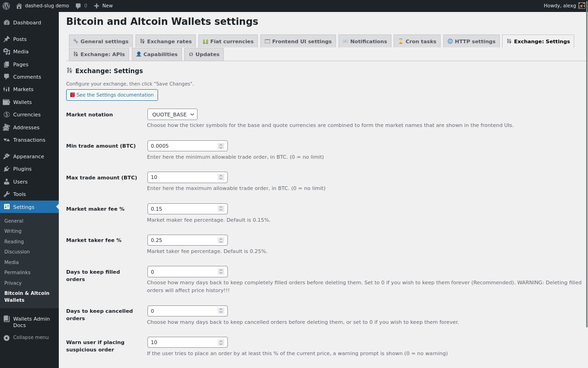588x368 pixels.
Task: Switch to the HTTP settings tab
Action: point(471,41)
